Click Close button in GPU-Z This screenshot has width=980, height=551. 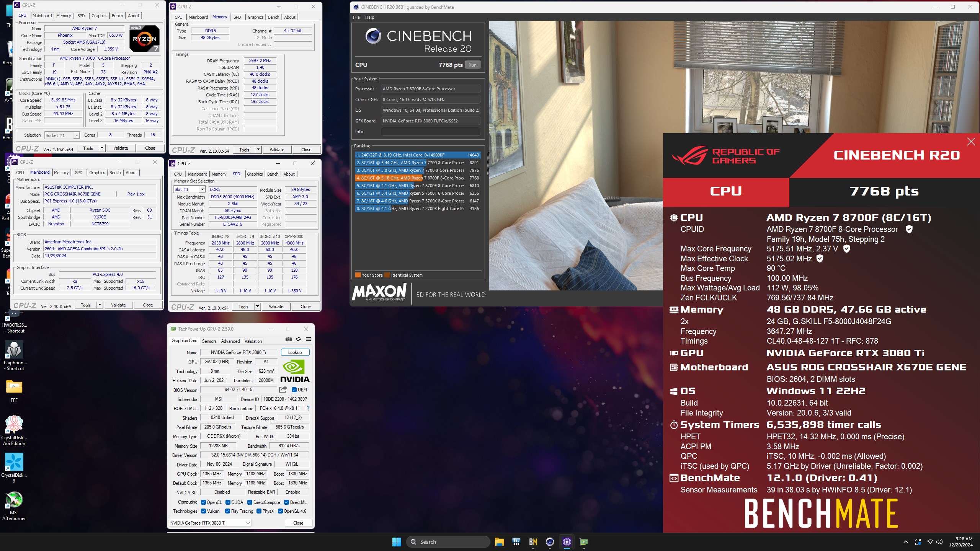coord(298,523)
